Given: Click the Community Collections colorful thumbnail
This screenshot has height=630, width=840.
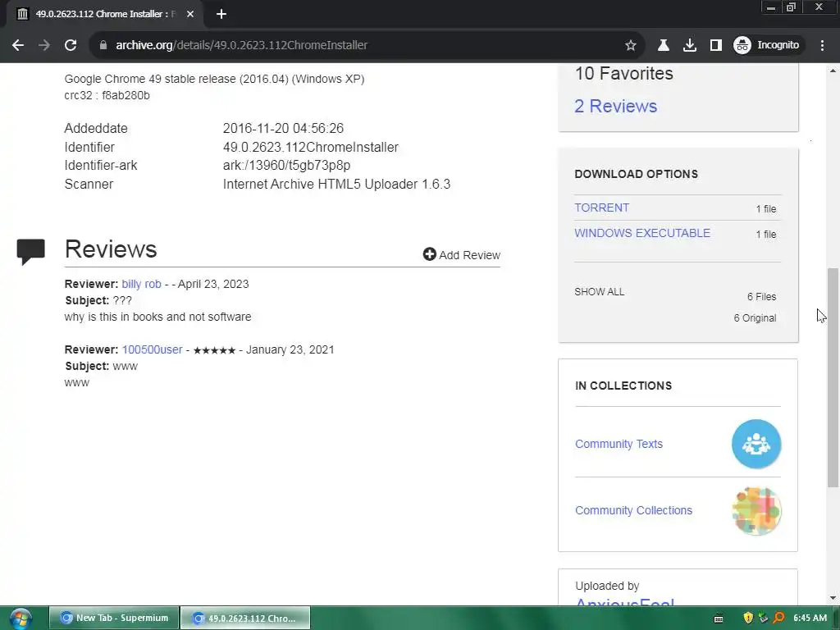Looking at the screenshot, I should tap(756, 511).
